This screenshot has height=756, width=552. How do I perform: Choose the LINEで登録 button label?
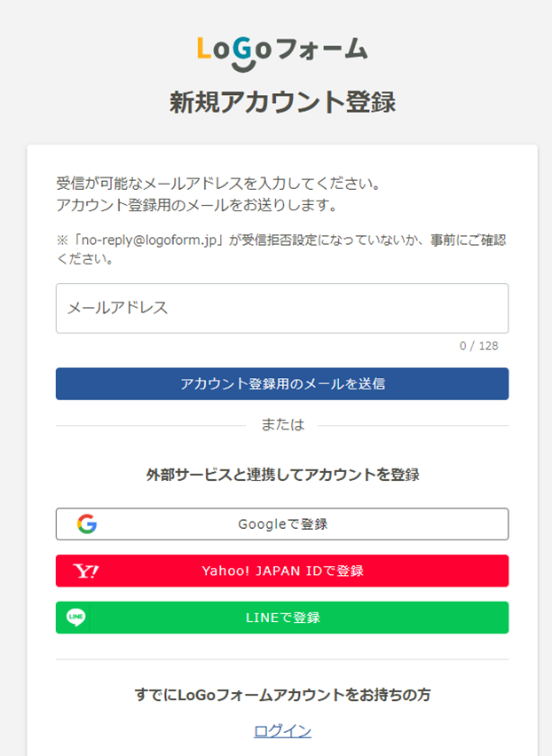coord(282,618)
